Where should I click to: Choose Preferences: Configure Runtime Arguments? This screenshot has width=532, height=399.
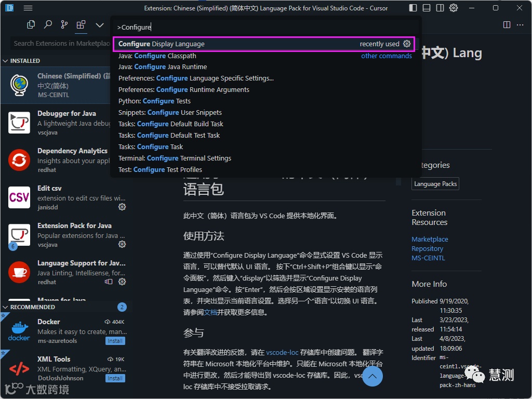[265, 89]
